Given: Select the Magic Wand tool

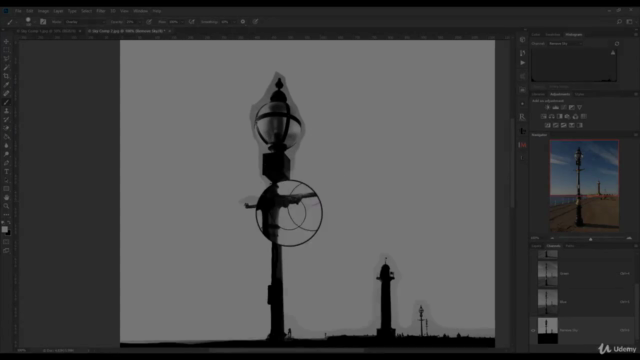Looking at the screenshot, I should click(x=6, y=67).
